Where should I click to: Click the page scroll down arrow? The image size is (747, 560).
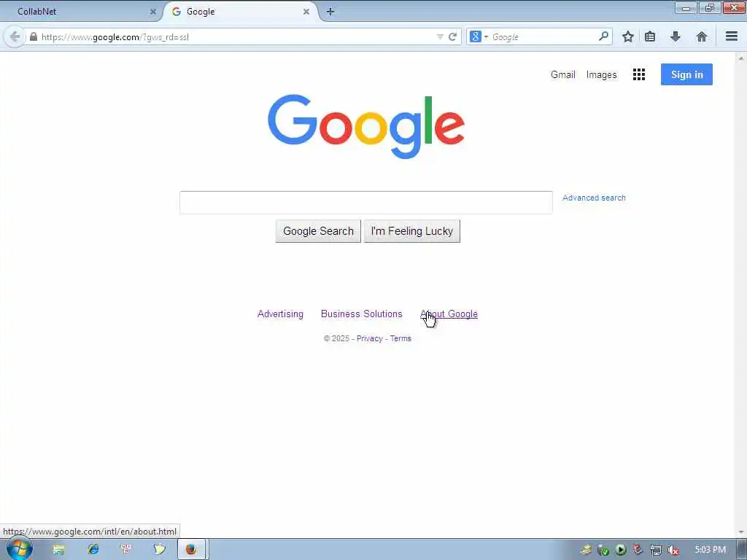[x=741, y=532]
